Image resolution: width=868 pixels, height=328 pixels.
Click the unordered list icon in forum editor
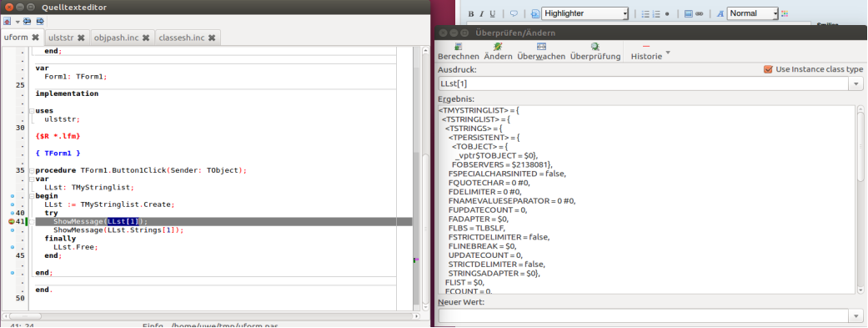(x=645, y=14)
